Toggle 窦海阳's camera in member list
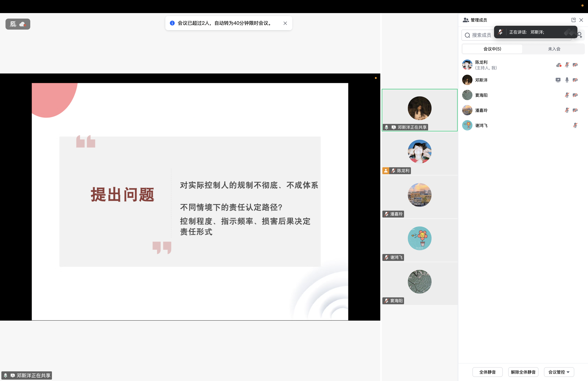 575,95
